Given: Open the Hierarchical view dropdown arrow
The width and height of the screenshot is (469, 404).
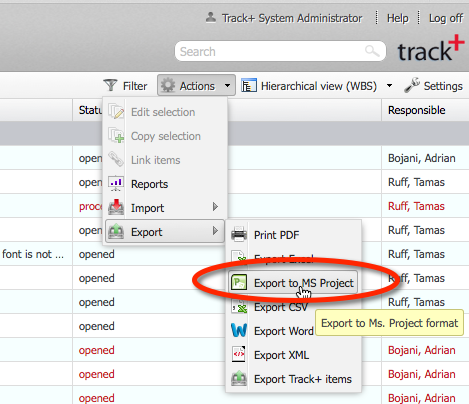Looking at the screenshot, I should [x=389, y=86].
